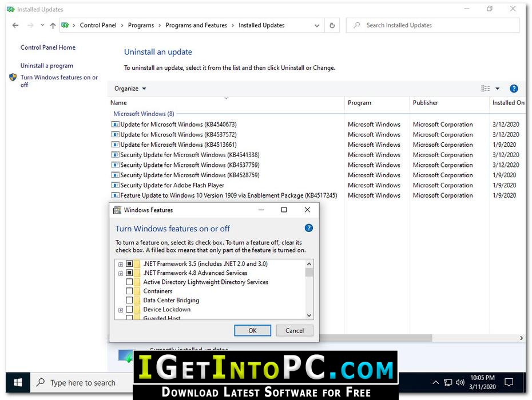Select update KB4540673 icon

tap(116, 125)
